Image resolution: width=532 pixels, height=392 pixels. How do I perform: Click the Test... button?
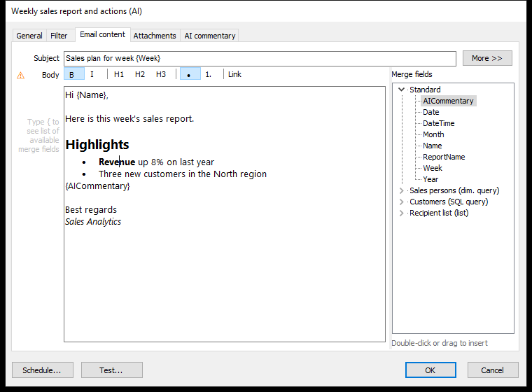(111, 370)
